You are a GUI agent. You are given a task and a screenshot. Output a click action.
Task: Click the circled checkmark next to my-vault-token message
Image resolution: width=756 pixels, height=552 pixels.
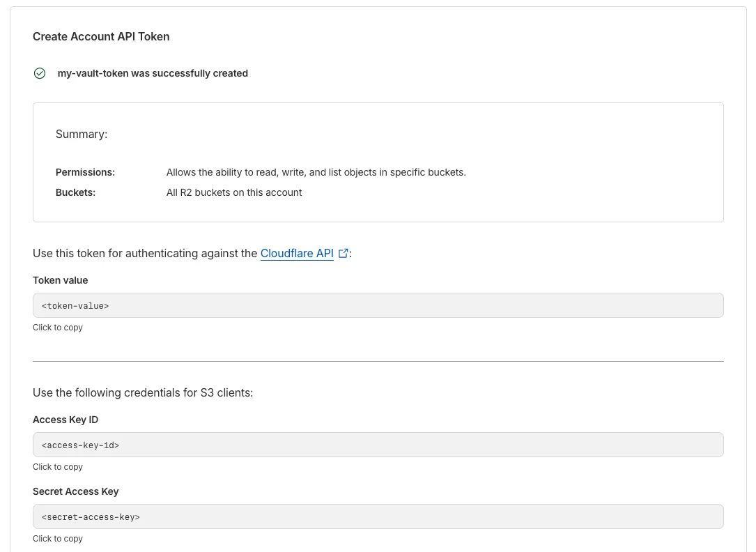tap(40, 73)
